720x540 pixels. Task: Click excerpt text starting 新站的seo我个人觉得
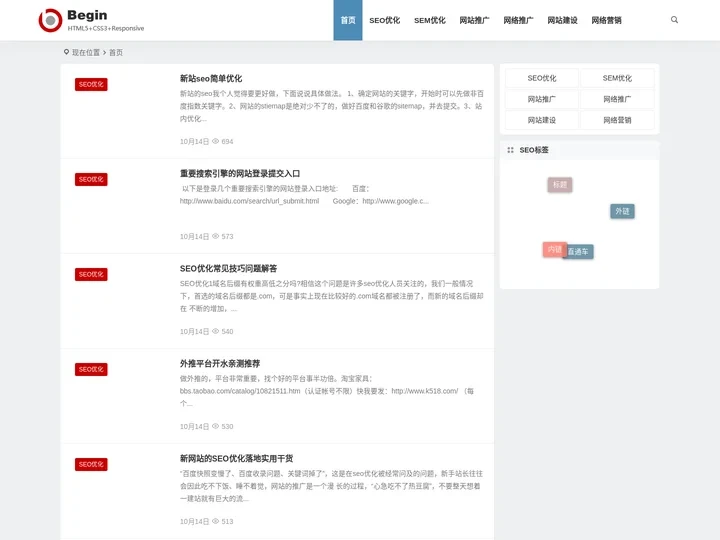click(x=331, y=106)
